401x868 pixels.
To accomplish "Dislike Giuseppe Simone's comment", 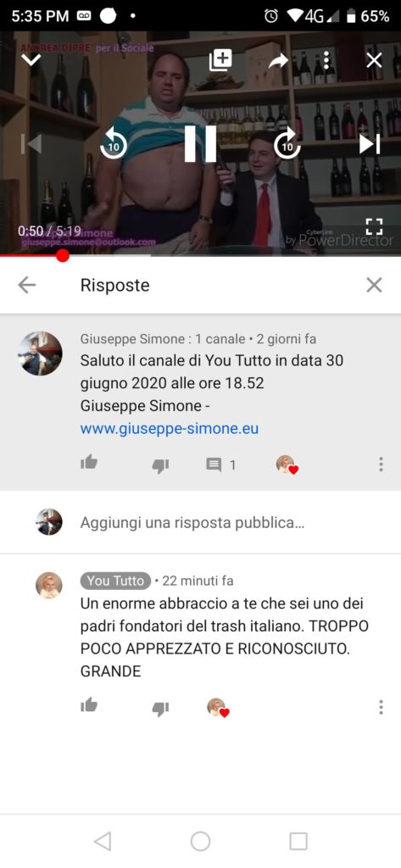I will coord(160,466).
